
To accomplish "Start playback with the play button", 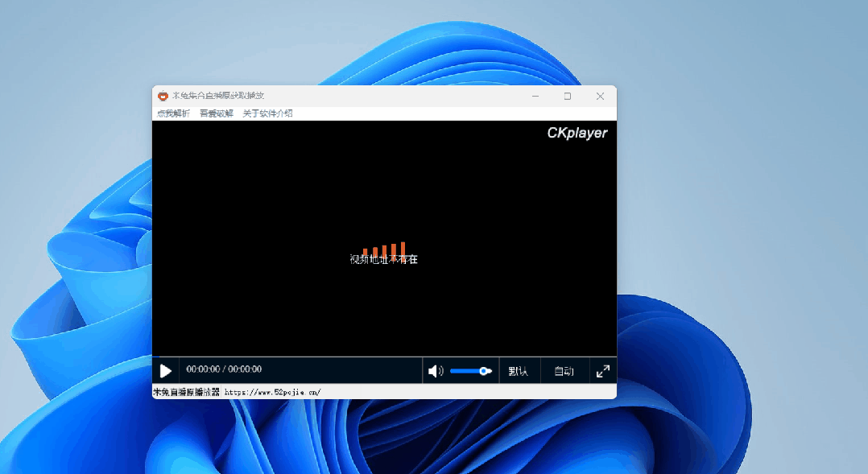I will coord(166,370).
